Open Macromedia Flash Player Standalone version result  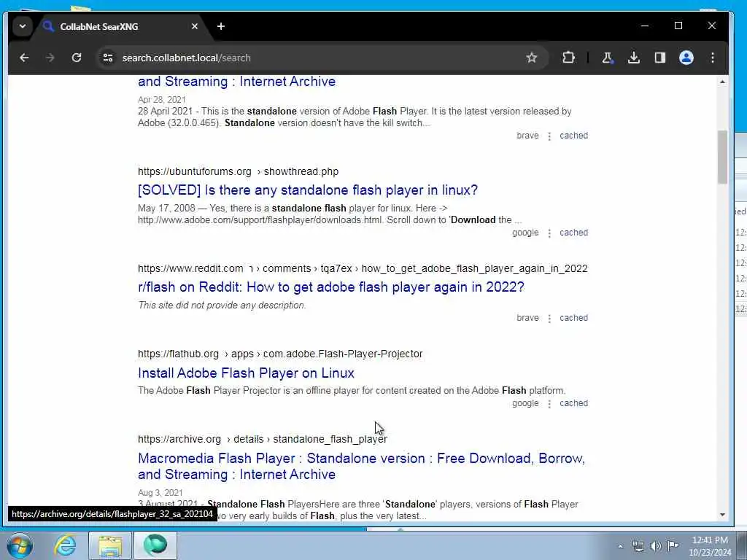[x=361, y=466]
